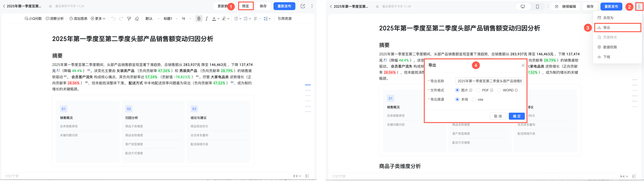Click the text alignment icon
644x181 pixels.
[256, 19]
